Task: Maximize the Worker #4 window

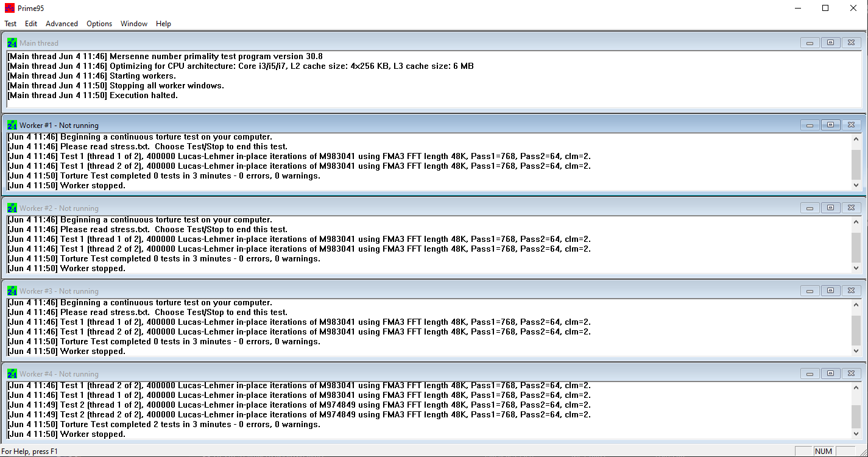Action: [x=830, y=374]
